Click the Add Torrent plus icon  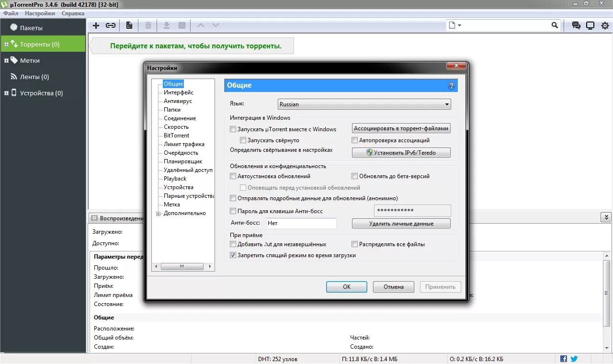click(x=96, y=25)
